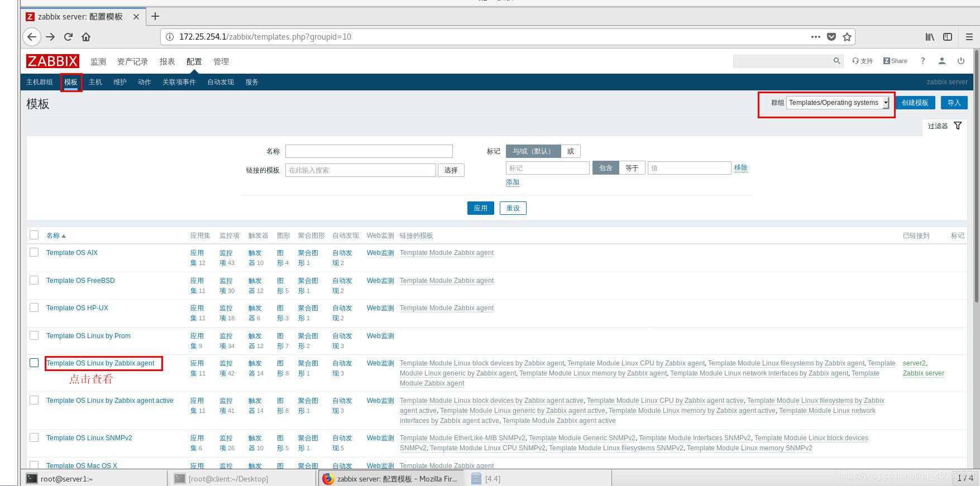
Task: Switch to the 主机群组 submenu
Action: click(x=39, y=82)
